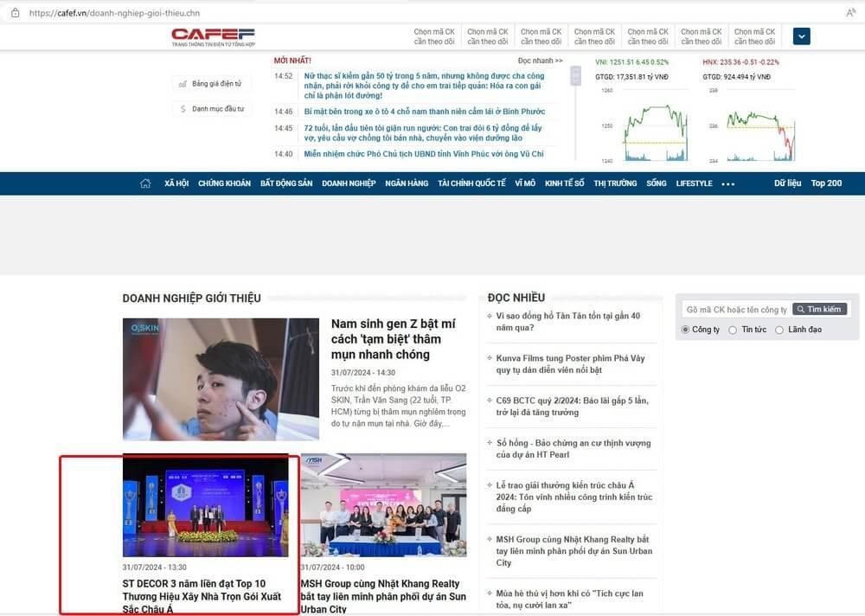
Task: Open the BẤT ĐỘNG SẢN menu
Action: tap(286, 183)
